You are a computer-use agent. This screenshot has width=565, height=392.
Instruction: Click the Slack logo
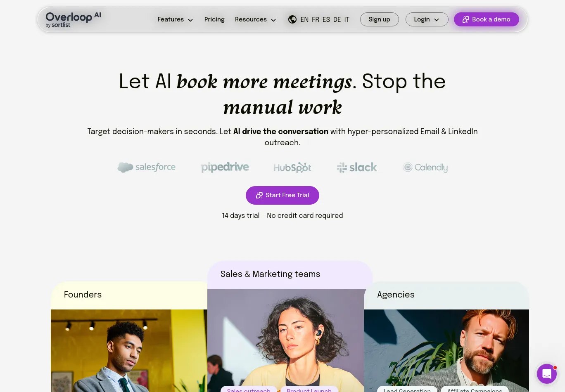click(x=357, y=167)
